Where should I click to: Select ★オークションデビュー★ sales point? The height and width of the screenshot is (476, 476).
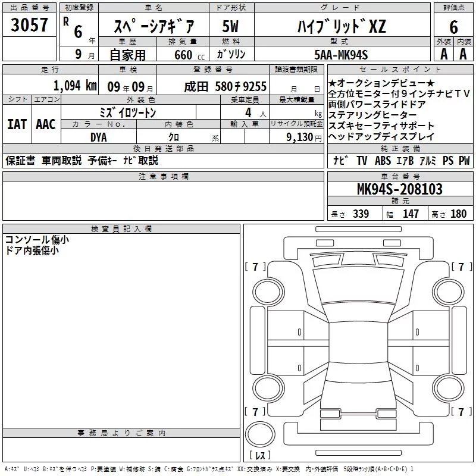[x=381, y=83]
